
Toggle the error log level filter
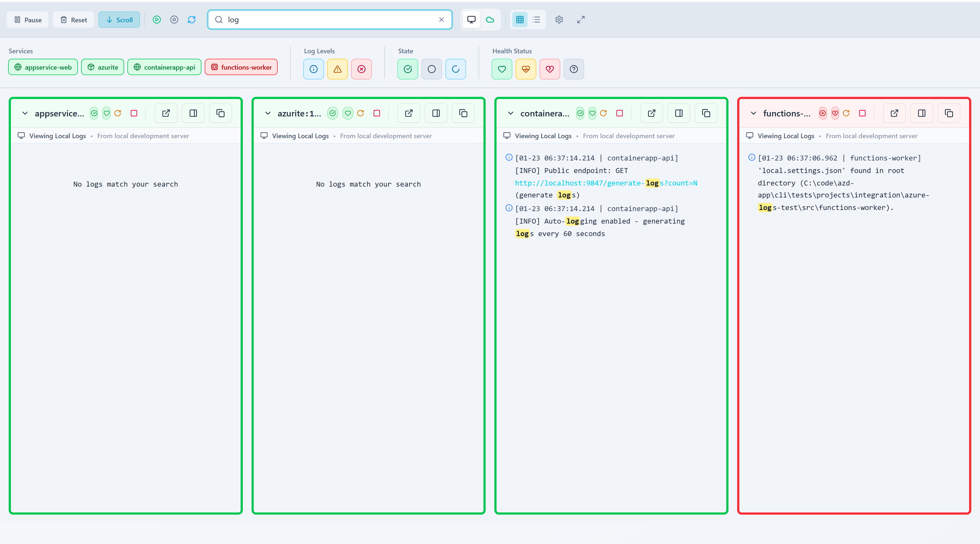click(361, 69)
